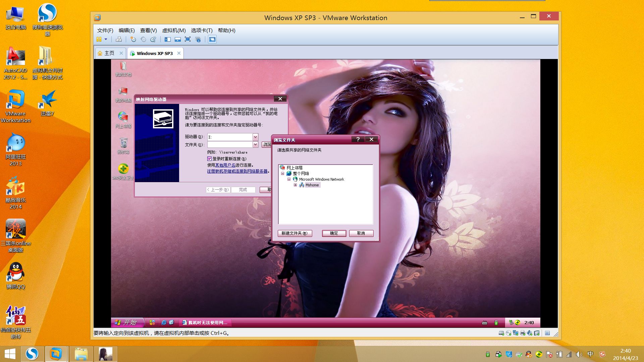
Task: Close the 主页 tab with its X
Action: coord(121,53)
